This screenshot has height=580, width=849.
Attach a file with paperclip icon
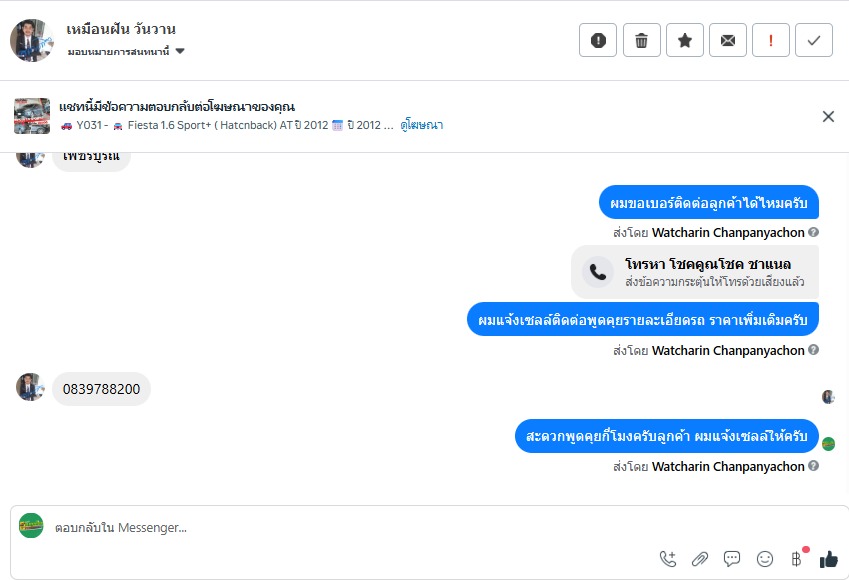tap(700, 559)
